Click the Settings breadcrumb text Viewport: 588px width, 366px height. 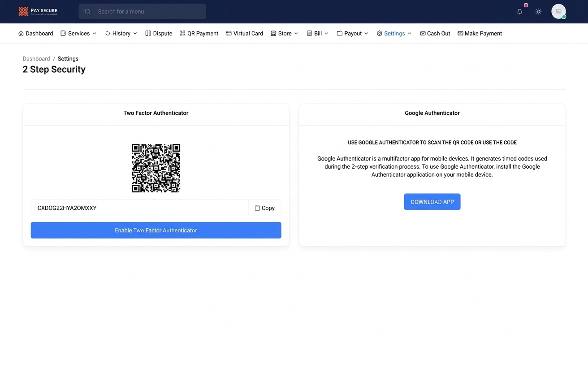point(68,59)
